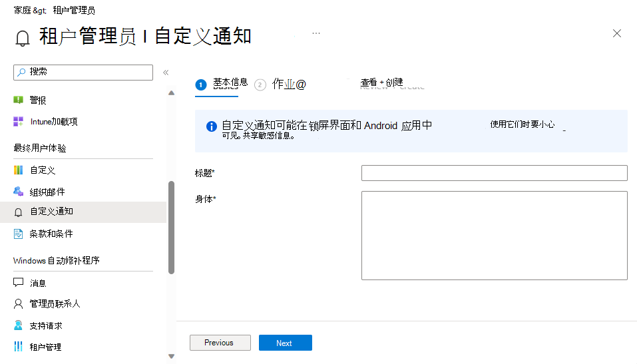Open 组织邮件 sidebar entry
Image resolution: width=637 pixels, height=364 pixels.
[47, 192]
